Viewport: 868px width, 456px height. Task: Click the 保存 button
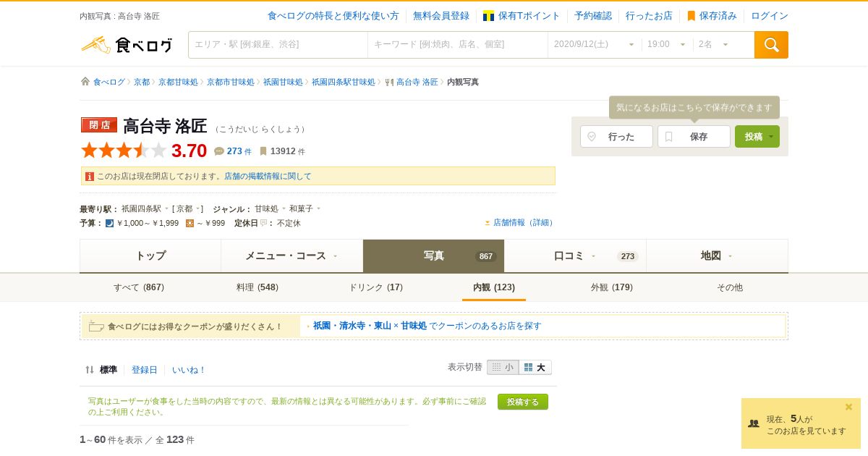click(x=694, y=137)
